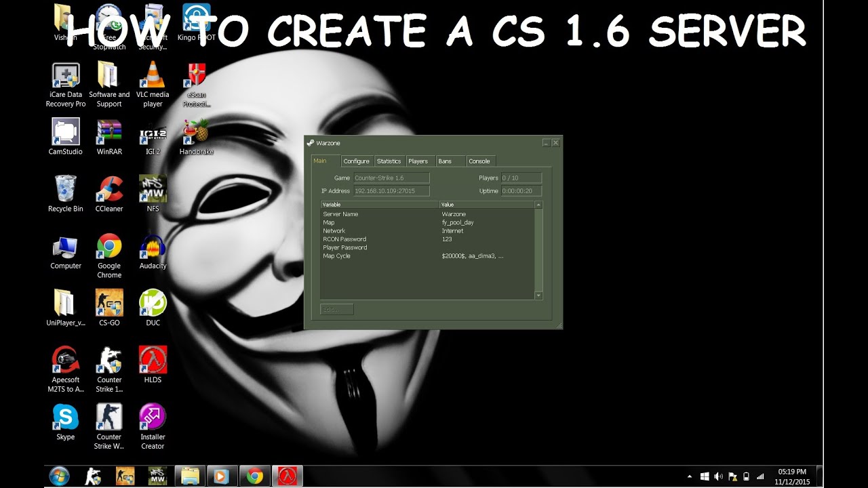Screen dimensions: 868x488
Task: Click the network signal tray icon
Action: coord(760,476)
